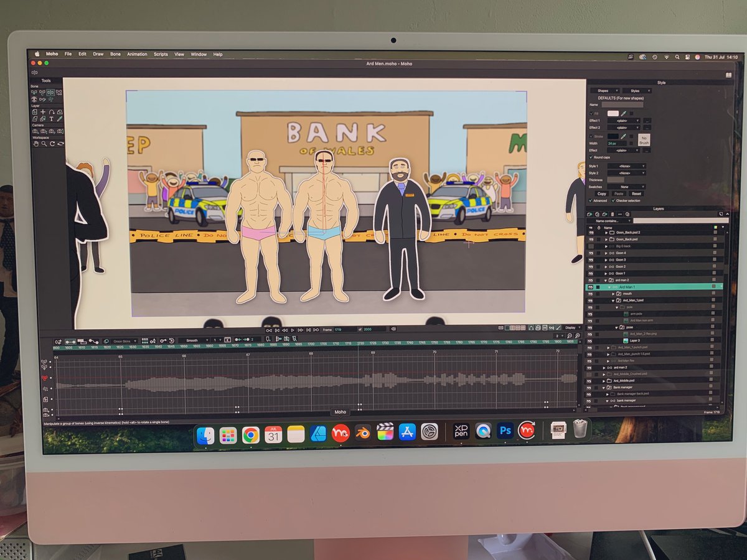Open the Bone menu
747x560 pixels.
(116, 54)
